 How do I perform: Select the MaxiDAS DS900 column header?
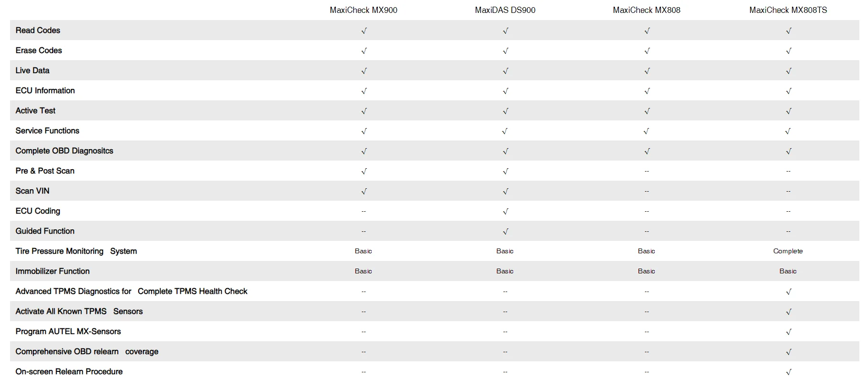505,10
